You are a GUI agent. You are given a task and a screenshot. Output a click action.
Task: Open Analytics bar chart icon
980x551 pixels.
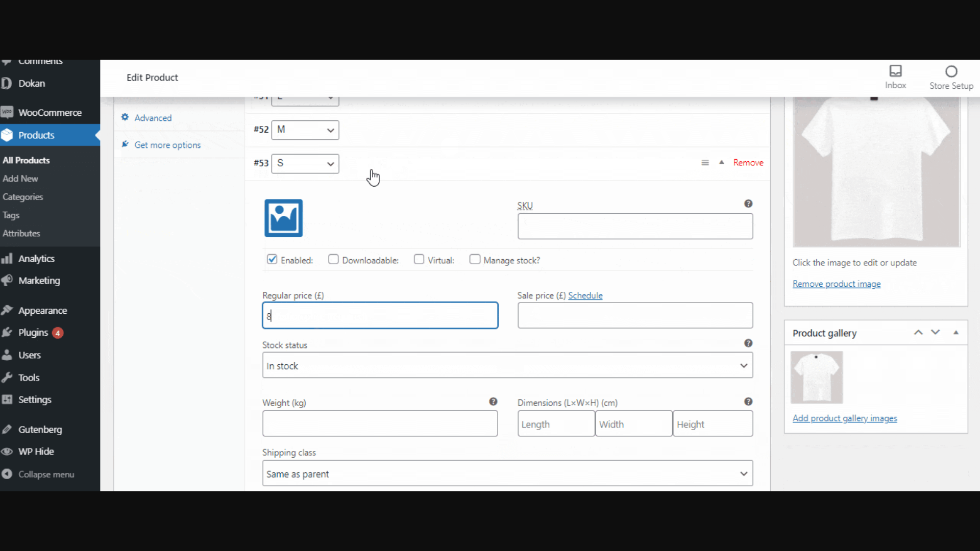7,259
